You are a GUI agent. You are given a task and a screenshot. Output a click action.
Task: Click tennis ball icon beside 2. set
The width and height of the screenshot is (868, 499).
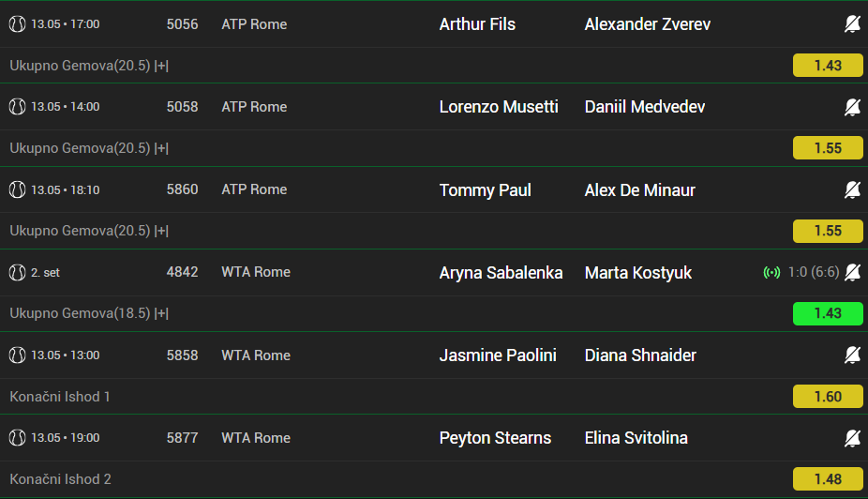17,272
